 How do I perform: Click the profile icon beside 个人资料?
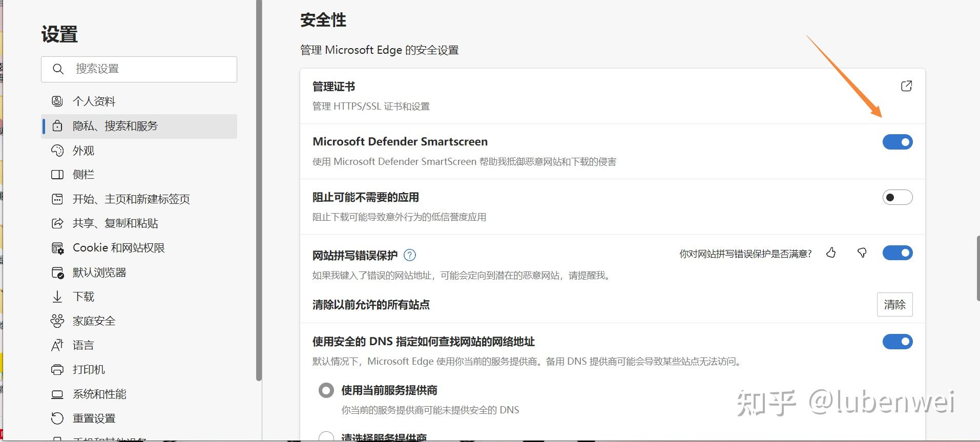tap(57, 101)
